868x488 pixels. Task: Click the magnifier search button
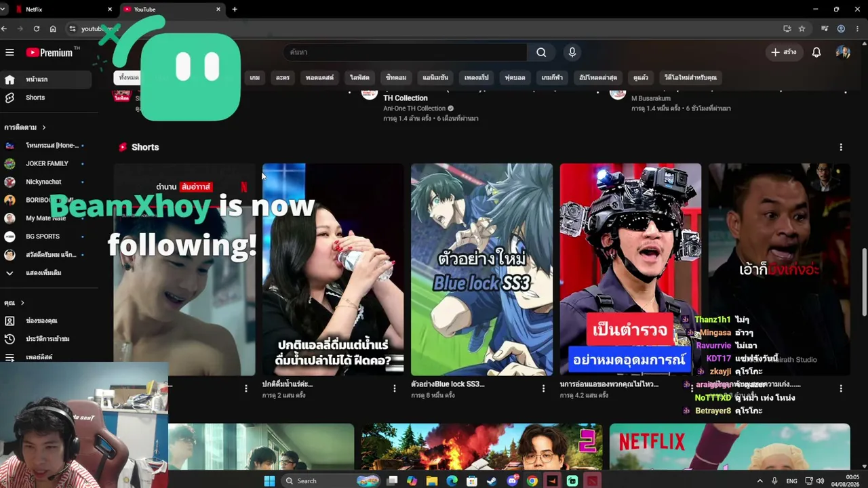(x=541, y=52)
